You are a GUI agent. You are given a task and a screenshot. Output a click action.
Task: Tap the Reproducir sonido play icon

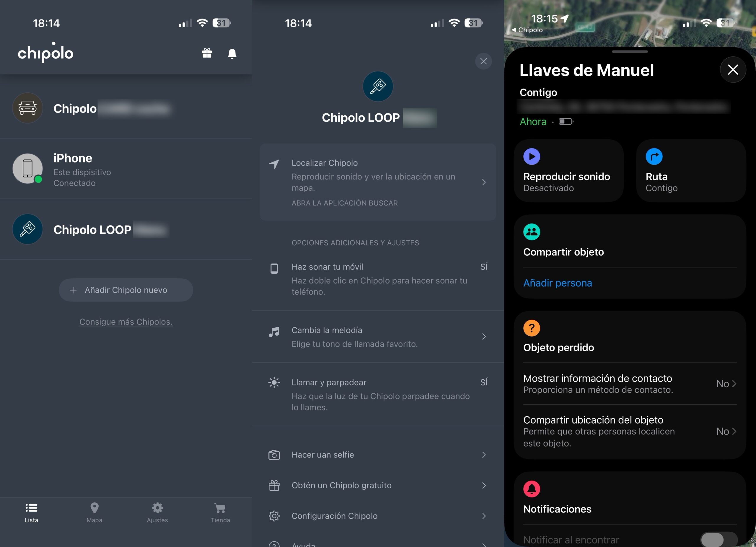[532, 156]
